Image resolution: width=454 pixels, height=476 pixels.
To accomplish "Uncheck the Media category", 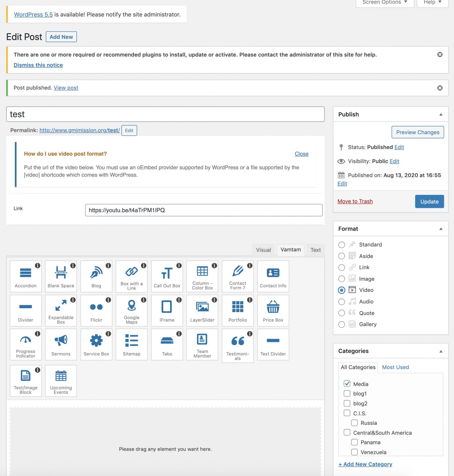I will coord(347,384).
